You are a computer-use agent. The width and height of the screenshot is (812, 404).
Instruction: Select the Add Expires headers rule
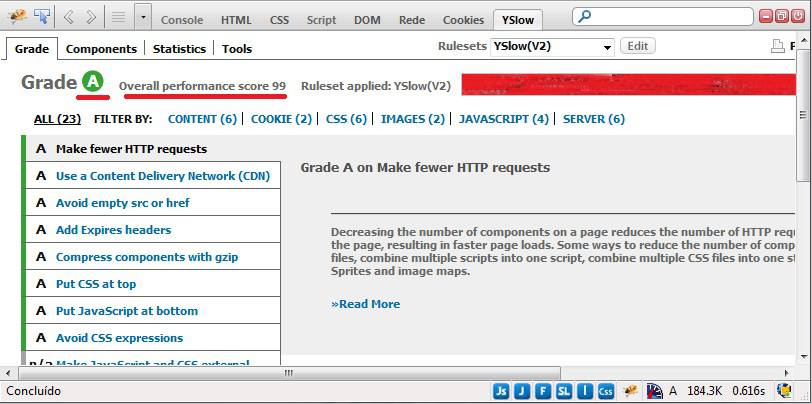coord(153,229)
